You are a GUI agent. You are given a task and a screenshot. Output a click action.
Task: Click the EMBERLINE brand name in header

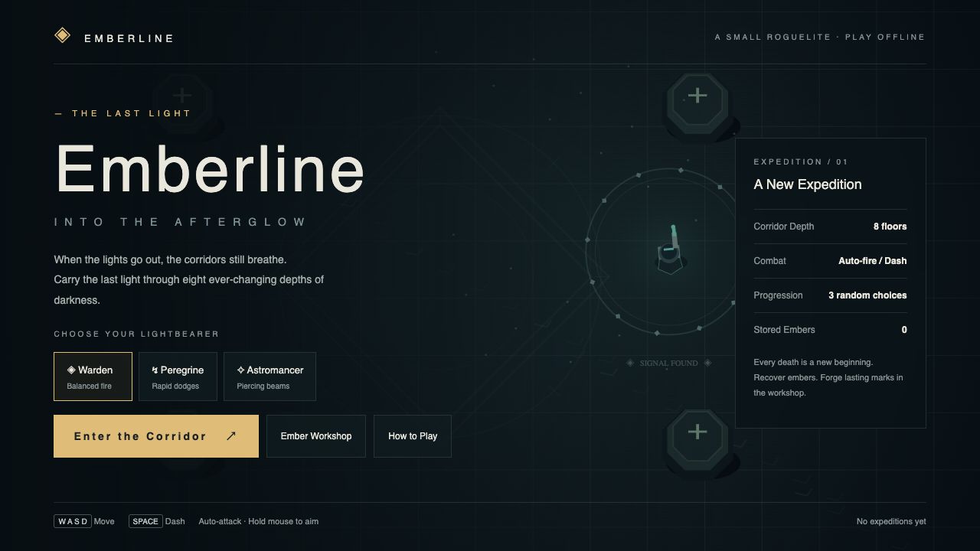click(129, 38)
